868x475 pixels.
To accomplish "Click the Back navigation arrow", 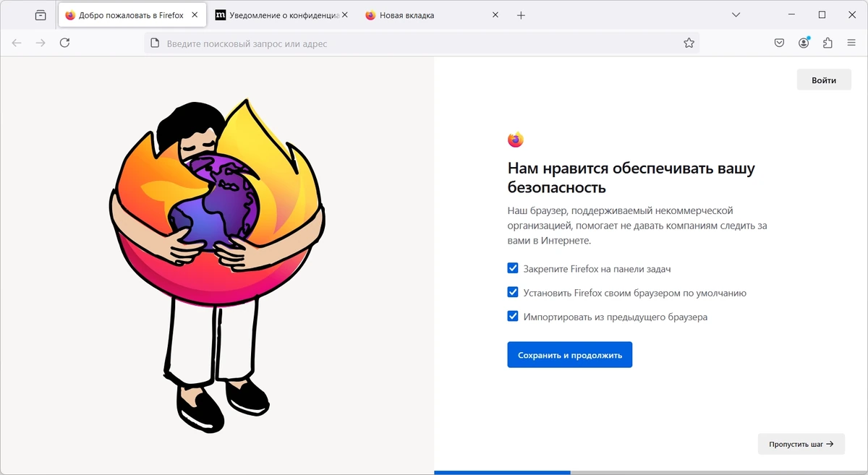I will point(17,43).
